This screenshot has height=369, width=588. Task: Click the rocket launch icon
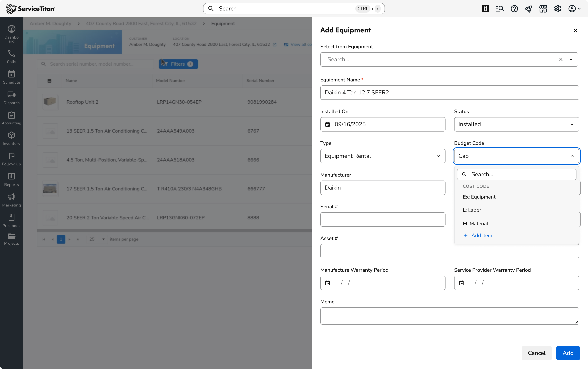coord(529,9)
